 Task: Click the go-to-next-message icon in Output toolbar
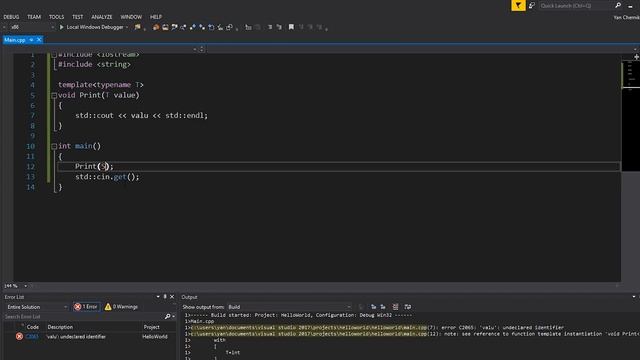(x=383, y=307)
